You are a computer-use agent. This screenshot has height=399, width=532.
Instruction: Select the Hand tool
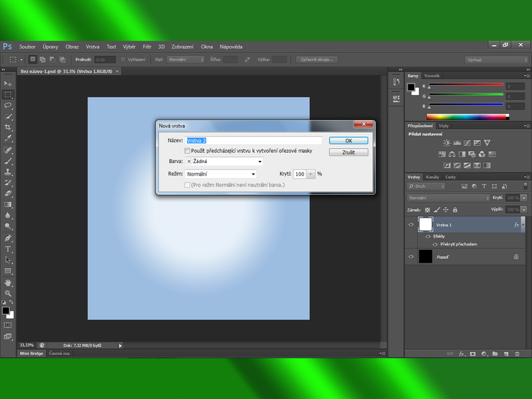(8, 282)
